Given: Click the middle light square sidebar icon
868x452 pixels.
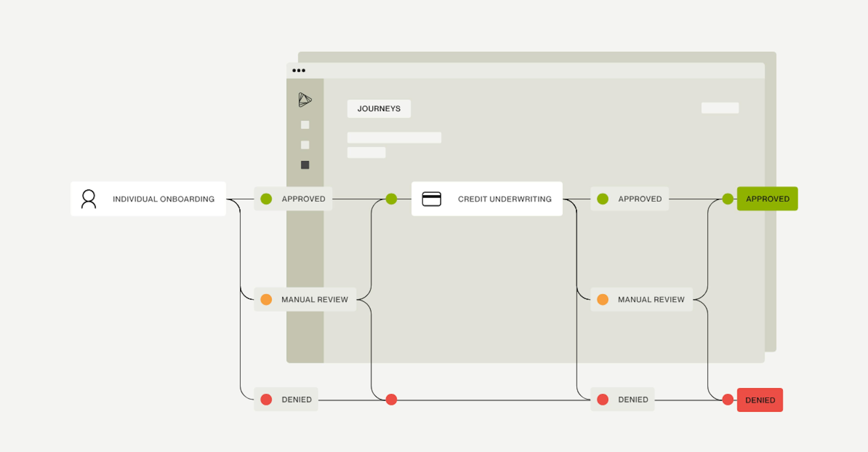Looking at the screenshot, I should (x=305, y=145).
